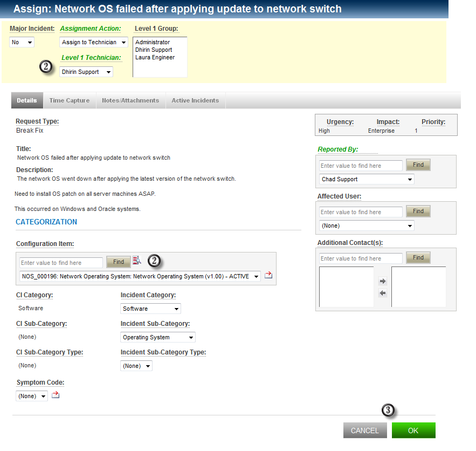Screen dimensions: 476x451
Task: Click the Additional Contact(s) search text field
Action: click(x=361, y=258)
